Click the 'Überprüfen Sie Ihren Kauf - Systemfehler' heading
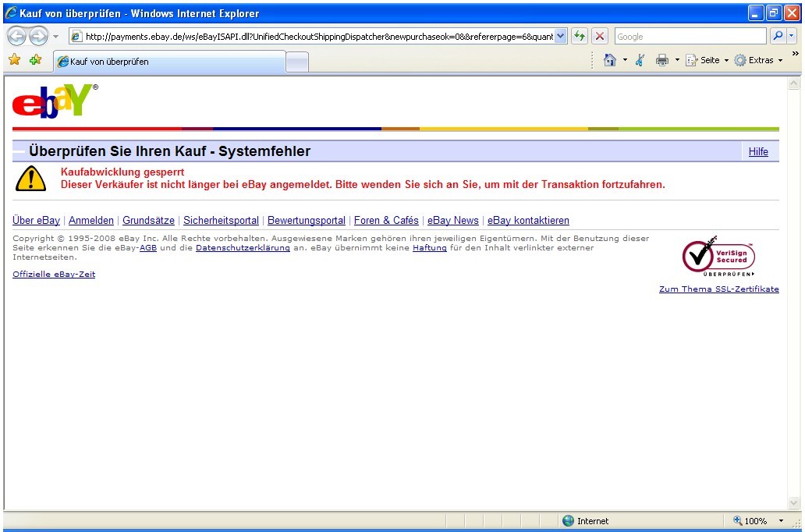 (x=169, y=151)
